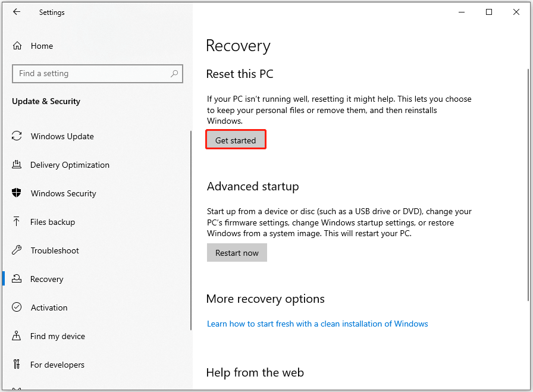Click the Files backup arrow icon
The image size is (533, 392).
(17, 222)
